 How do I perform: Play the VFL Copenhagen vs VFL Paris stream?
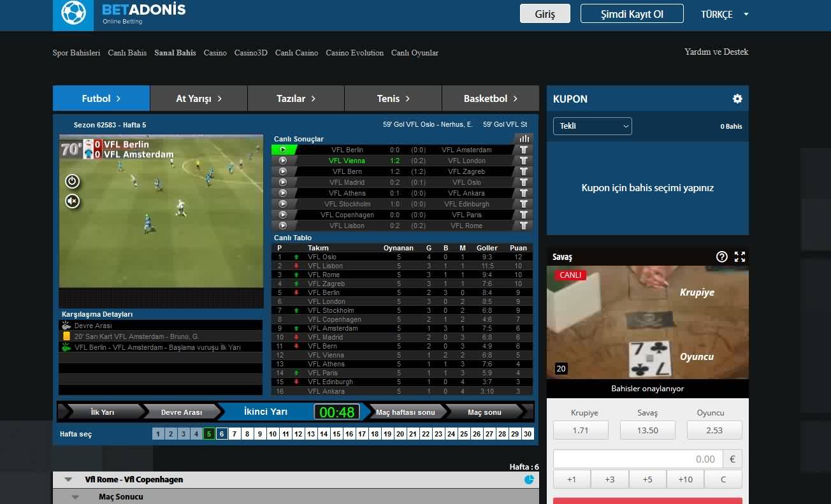point(283,215)
